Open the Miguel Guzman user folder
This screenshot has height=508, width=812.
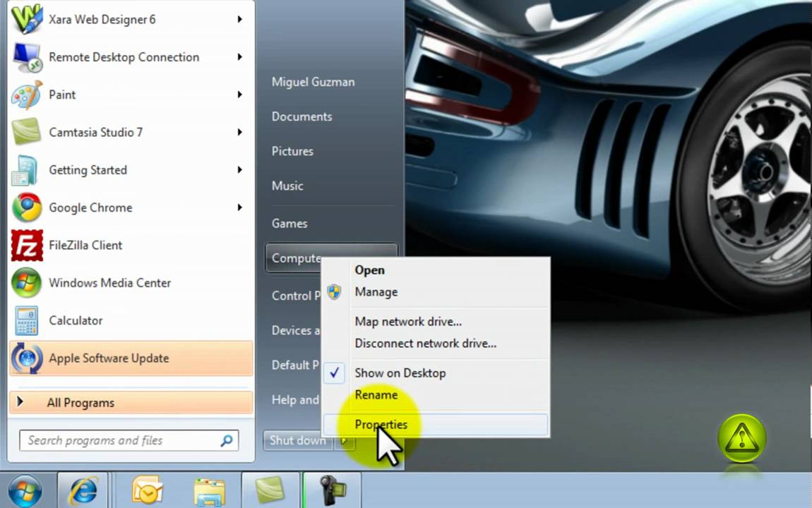tap(314, 83)
